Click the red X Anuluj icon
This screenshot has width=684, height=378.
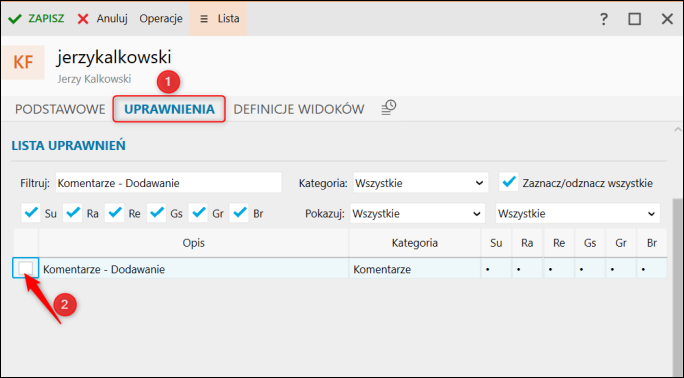83,19
